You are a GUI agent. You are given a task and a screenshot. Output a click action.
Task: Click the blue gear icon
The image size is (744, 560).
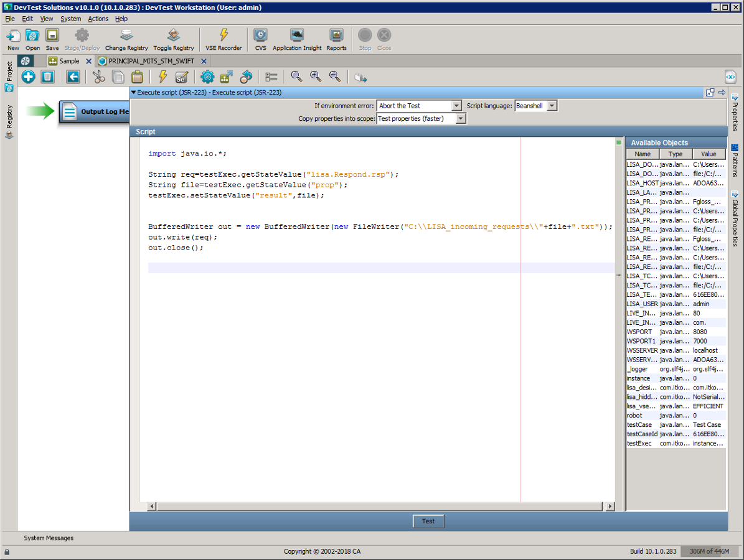(207, 77)
